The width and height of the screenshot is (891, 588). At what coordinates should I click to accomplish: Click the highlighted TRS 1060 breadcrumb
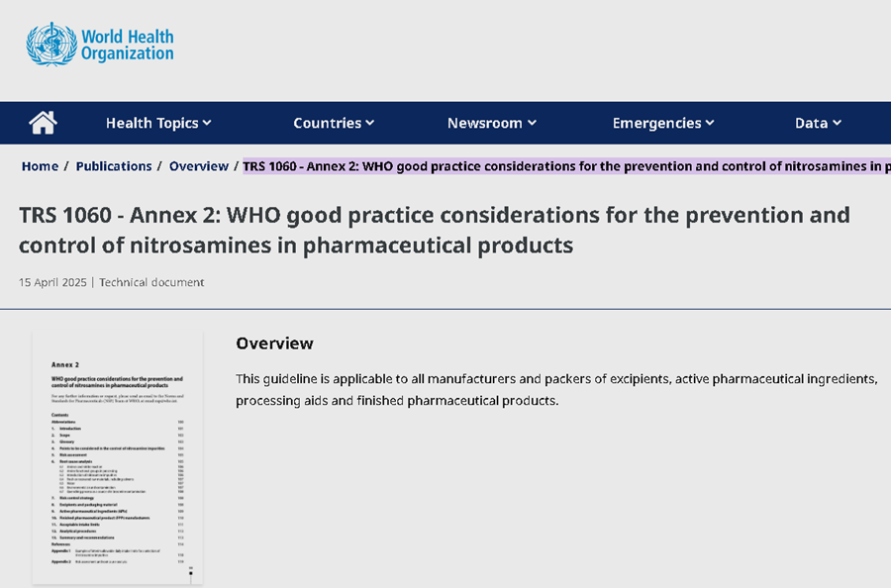(x=566, y=166)
